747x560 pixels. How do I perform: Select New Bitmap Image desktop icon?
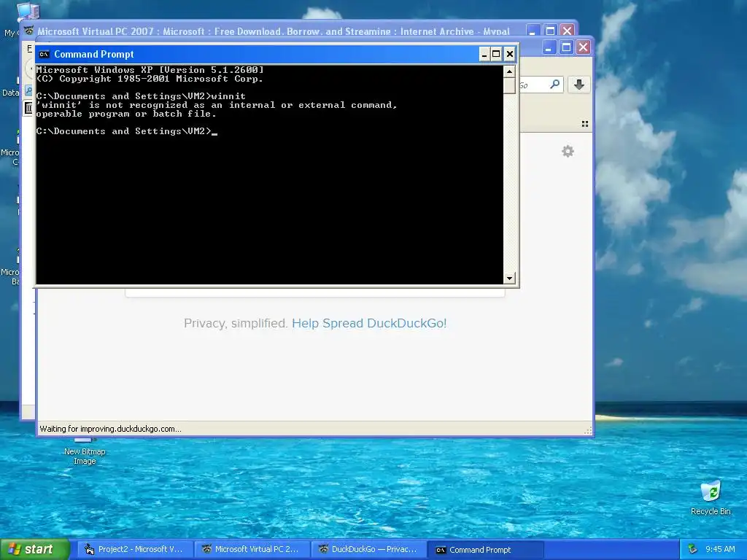point(85,451)
